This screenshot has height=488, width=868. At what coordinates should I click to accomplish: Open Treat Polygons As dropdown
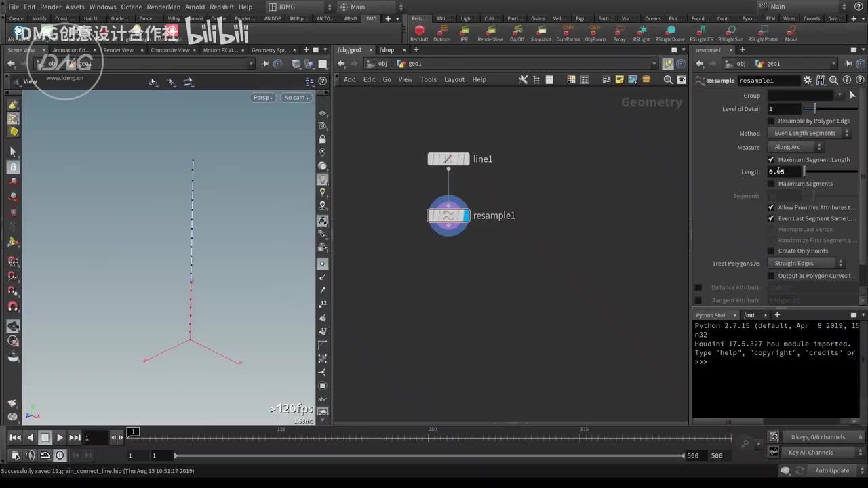click(x=806, y=264)
